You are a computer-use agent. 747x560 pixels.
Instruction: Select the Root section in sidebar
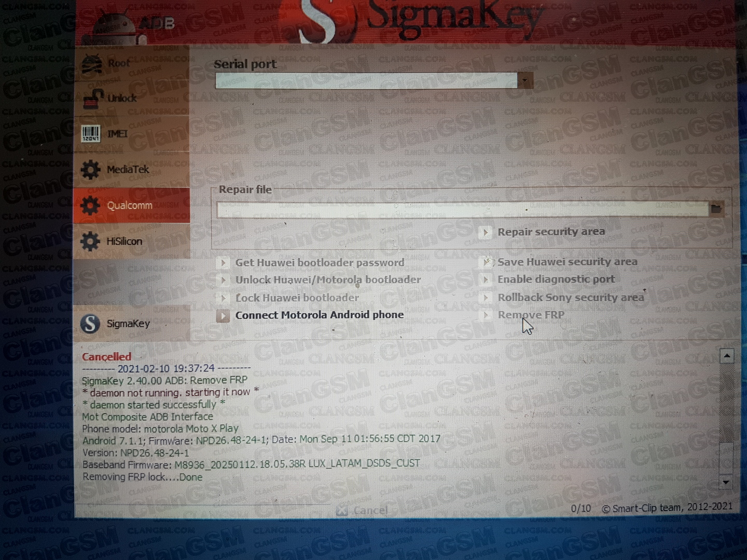click(132, 63)
